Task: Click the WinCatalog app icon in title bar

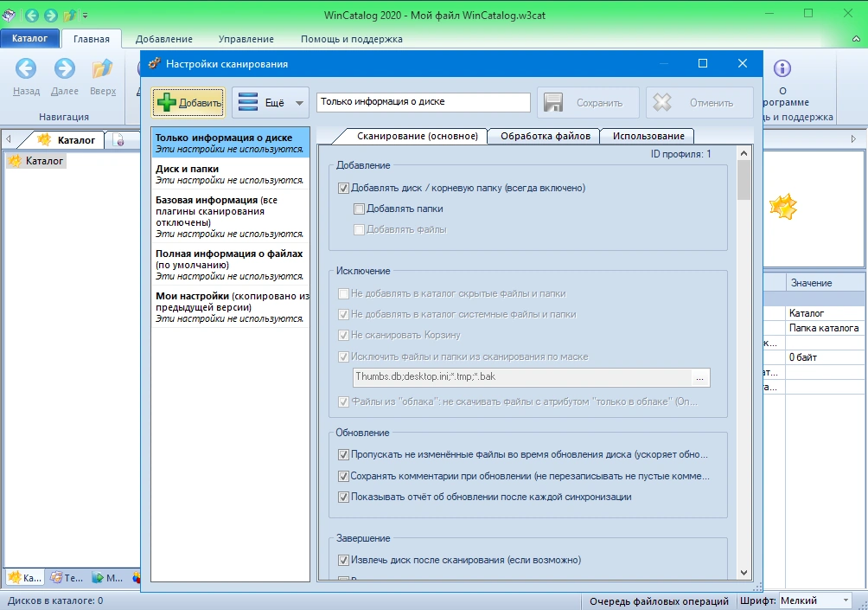Action: click(9, 15)
